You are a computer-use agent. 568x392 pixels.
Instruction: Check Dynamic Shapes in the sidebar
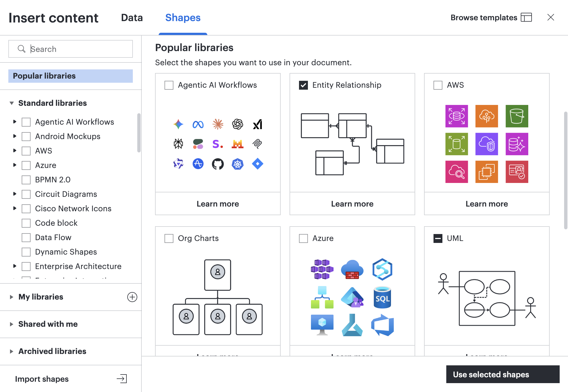26,252
